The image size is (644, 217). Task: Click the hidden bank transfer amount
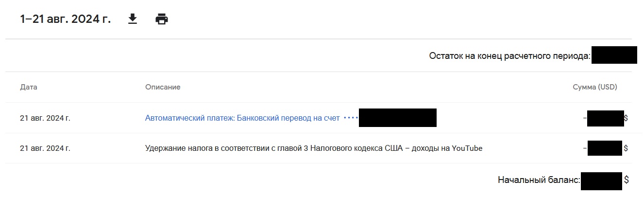tap(605, 118)
